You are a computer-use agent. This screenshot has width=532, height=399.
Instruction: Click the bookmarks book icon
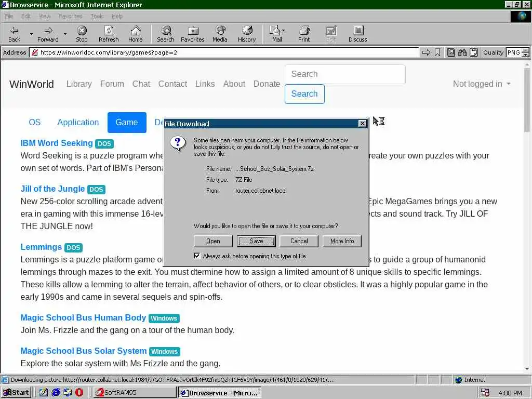coord(450,52)
